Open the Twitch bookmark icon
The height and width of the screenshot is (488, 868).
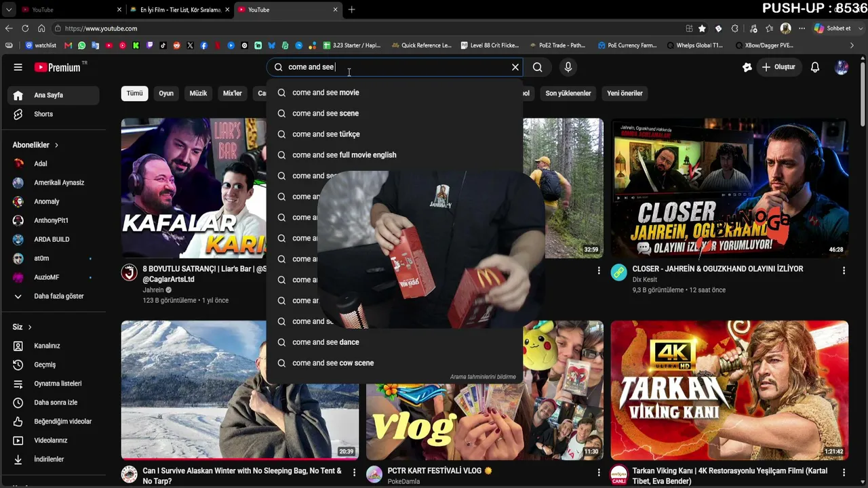[150, 45]
